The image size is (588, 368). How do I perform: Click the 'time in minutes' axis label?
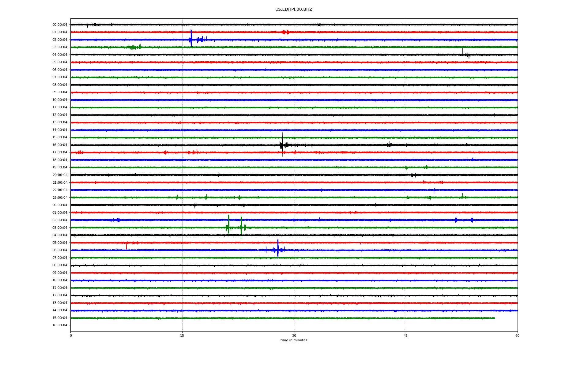point(293,340)
